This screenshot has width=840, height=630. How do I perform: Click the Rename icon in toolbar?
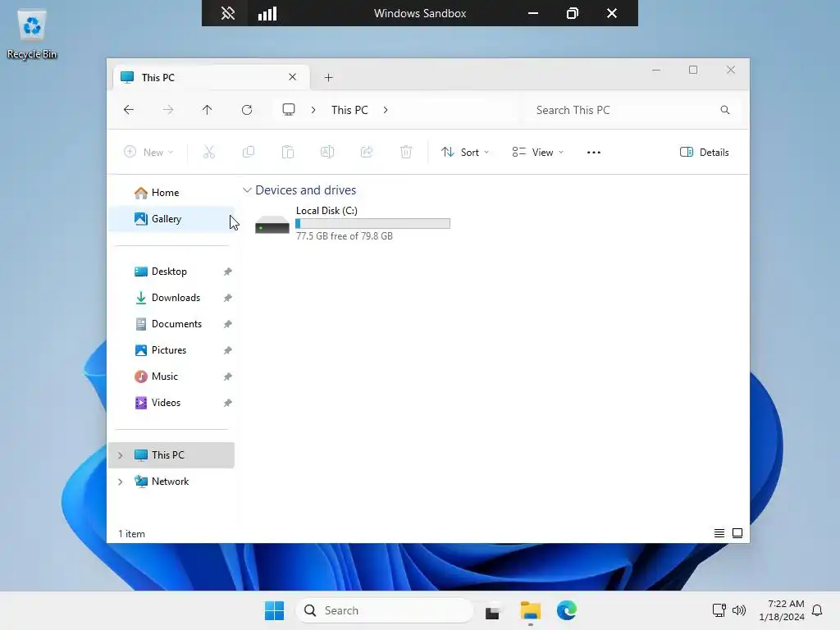click(327, 152)
